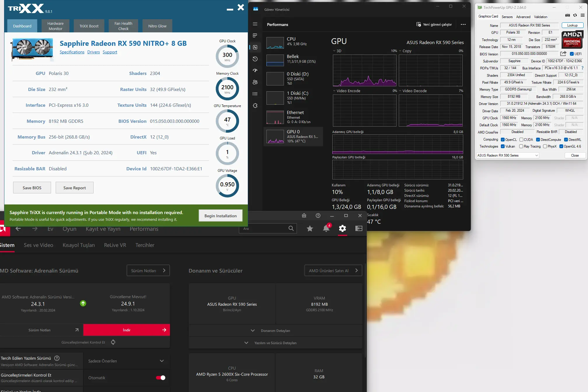The image size is (588, 392).
Task: Open AMD Software notifications bell
Action: (326, 228)
